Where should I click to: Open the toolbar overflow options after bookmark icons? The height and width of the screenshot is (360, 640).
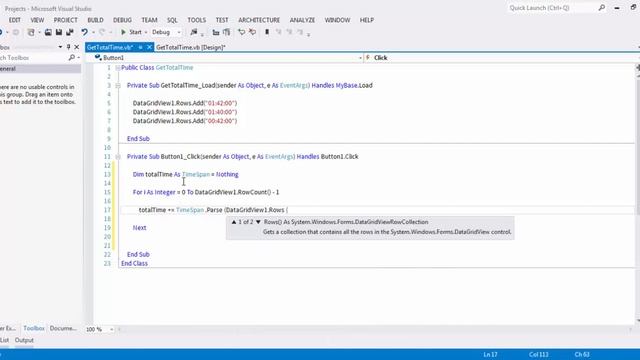pyautogui.click(x=309, y=34)
